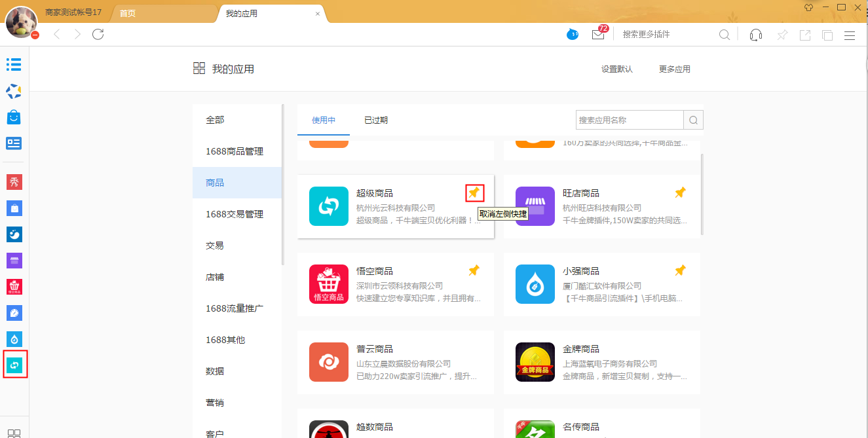The width and height of the screenshot is (868, 438).
Task: Click the user avatar picture
Action: 21,21
